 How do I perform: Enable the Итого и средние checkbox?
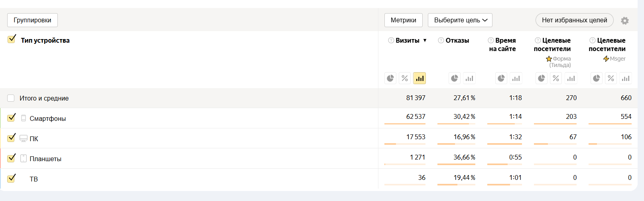point(11,98)
